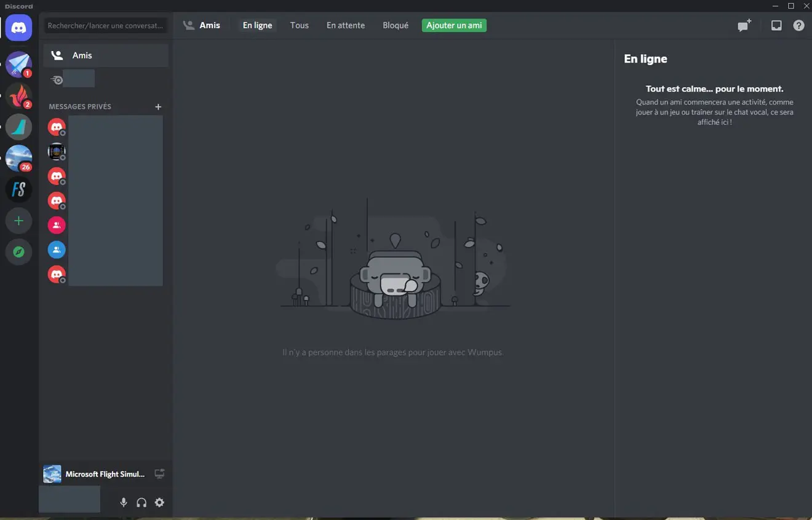The width and height of the screenshot is (812, 520).
Task: Click the search or start conversation field
Action: 105,26
